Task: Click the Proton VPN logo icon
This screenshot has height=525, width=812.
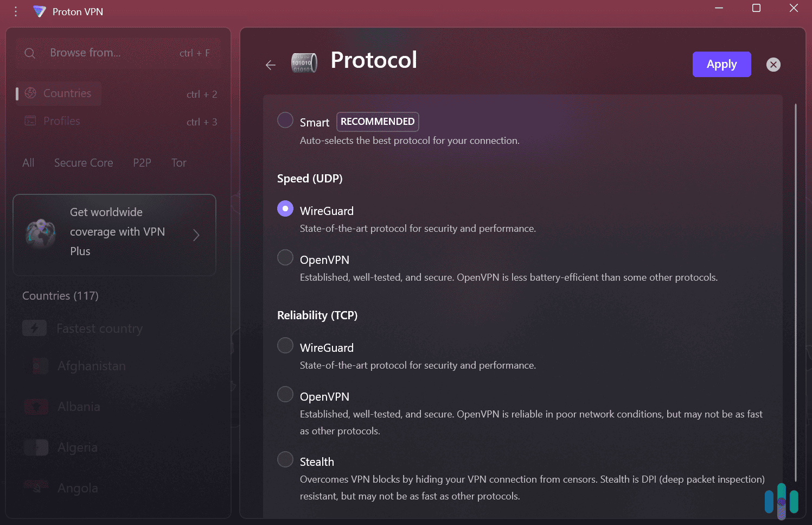Action: 40,11
